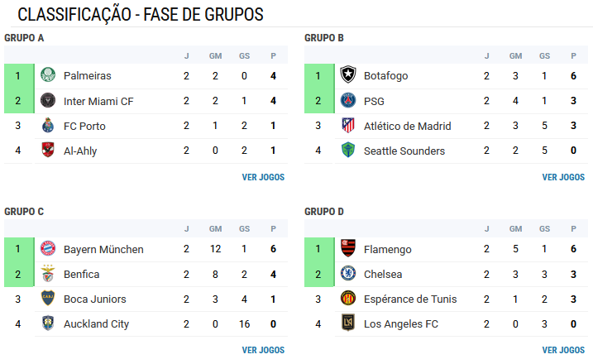This screenshot has width=593, height=364.
Task: Click the Bayern München crest
Action: coord(48,248)
